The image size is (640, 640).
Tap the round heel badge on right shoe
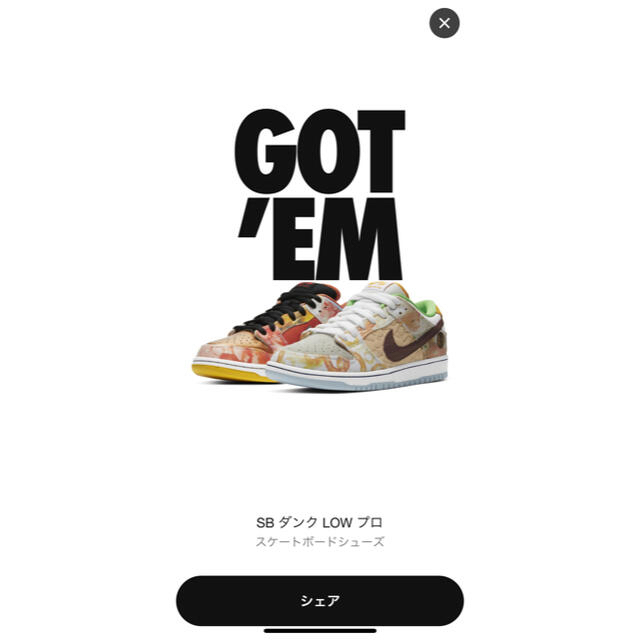point(440,340)
